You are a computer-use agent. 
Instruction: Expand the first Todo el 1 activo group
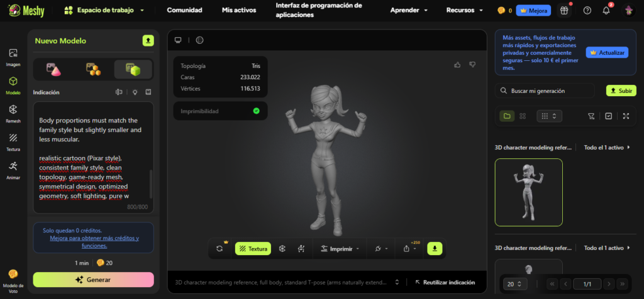607,147
